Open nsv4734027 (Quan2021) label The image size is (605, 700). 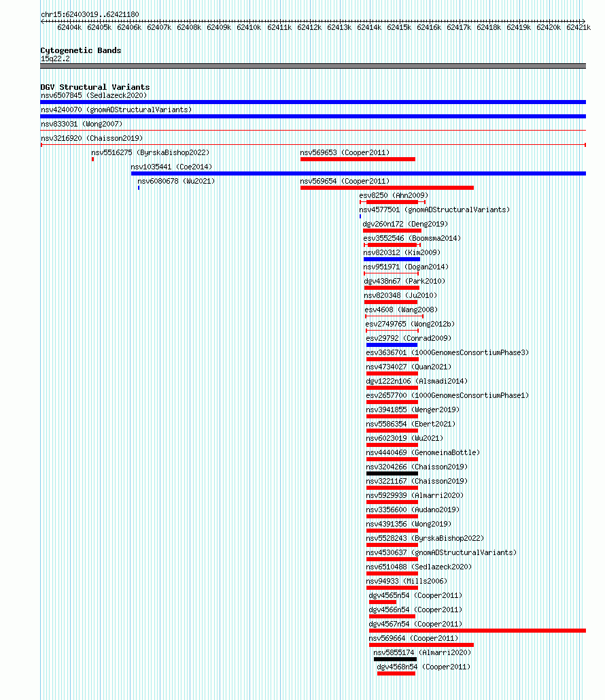point(409,367)
